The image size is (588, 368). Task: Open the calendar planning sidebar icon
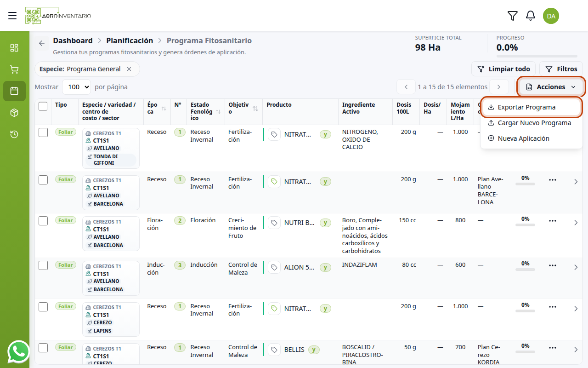click(x=14, y=91)
